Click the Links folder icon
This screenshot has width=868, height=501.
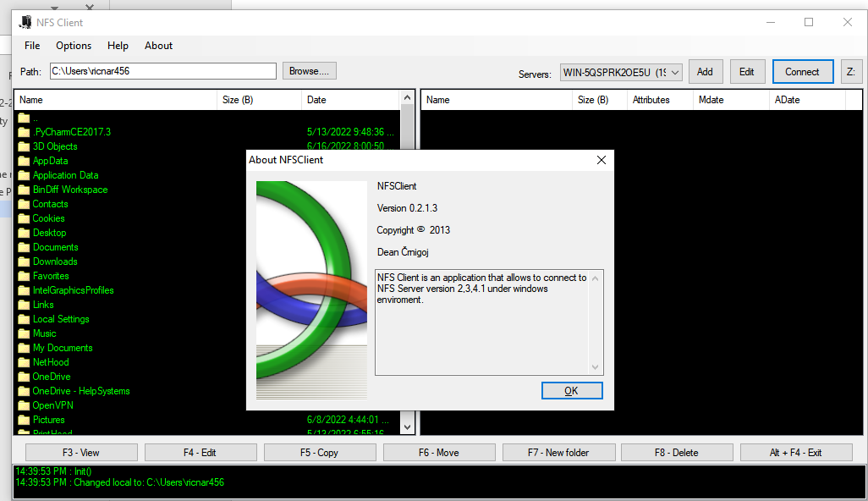[x=24, y=305]
